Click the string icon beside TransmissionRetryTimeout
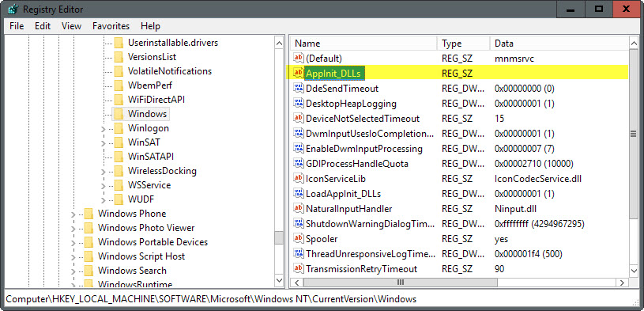This screenshot has height=311, width=644. 298,268
